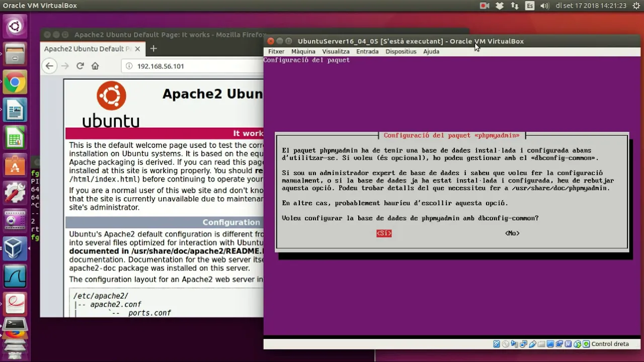Image resolution: width=644 pixels, height=362 pixels.
Task: Reload the page in Firefox
Action: click(x=80, y=66)
